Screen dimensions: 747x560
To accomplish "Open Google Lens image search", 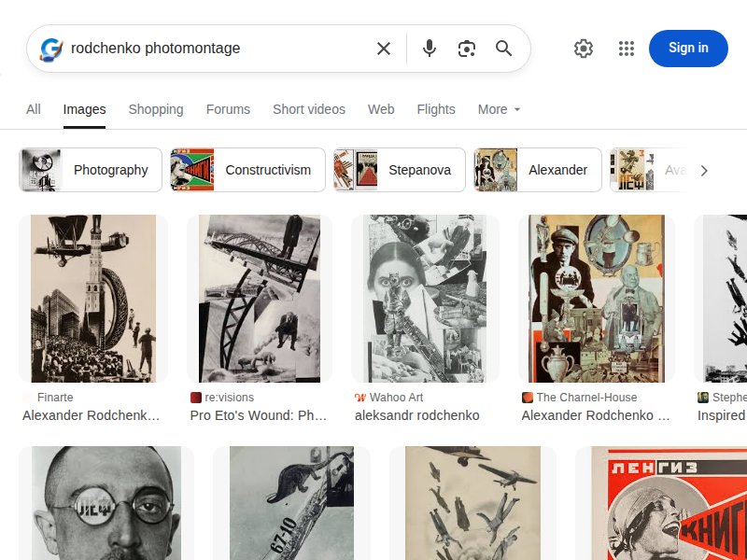I will click(x=467, y=48).
